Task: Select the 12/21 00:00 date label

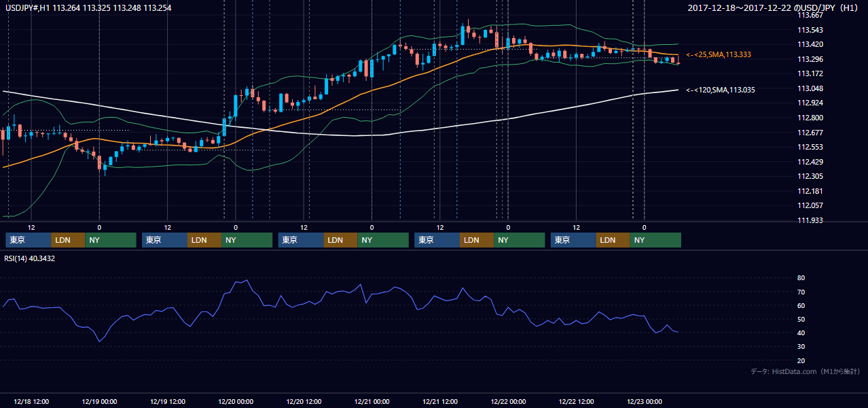Action: [372, 401]
